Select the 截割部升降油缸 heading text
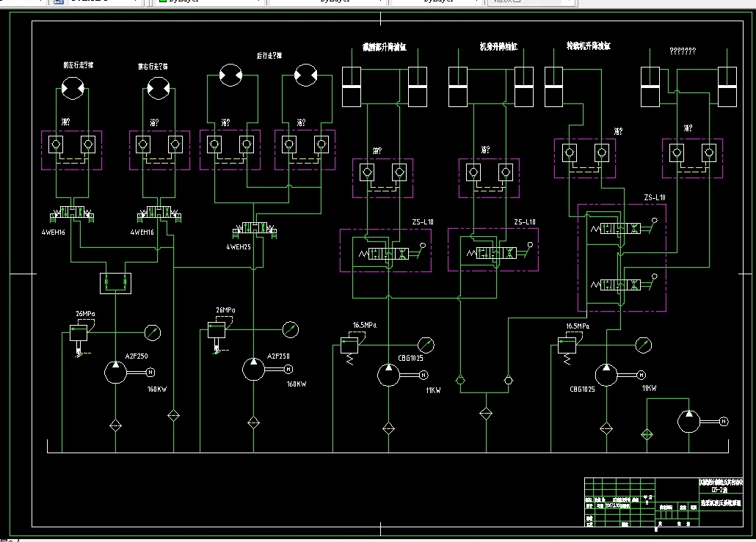The height and width of the screenshot is (542, 756). click(x=385, y=47)
